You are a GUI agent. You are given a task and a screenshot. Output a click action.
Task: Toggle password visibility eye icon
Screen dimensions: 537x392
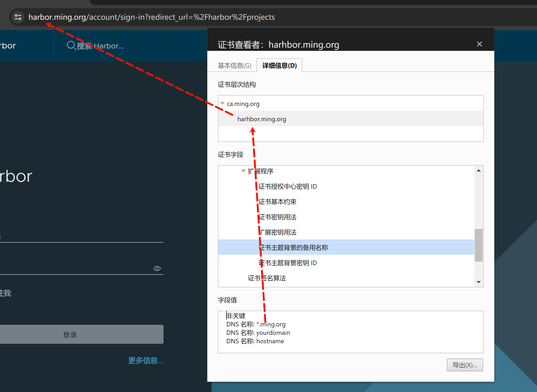click(x=157, y=268)
